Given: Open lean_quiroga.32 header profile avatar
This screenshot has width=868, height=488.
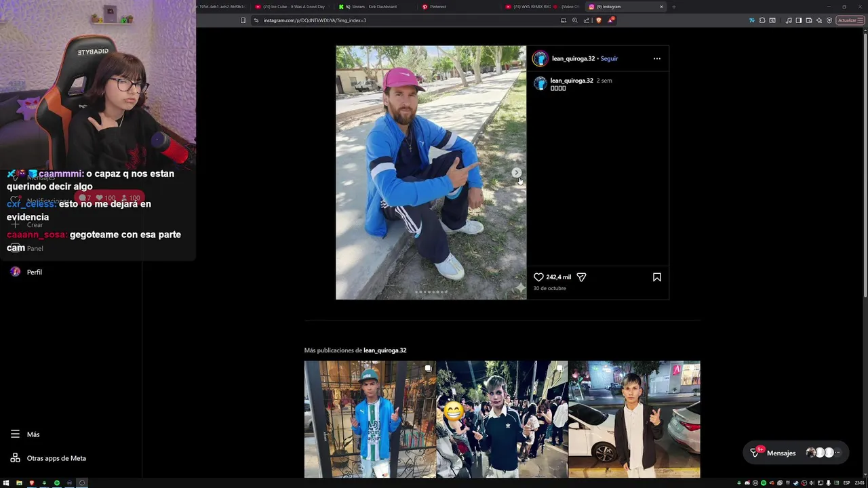Looking at the screenshot, I should pyautogui.click(x=540, y=58).
